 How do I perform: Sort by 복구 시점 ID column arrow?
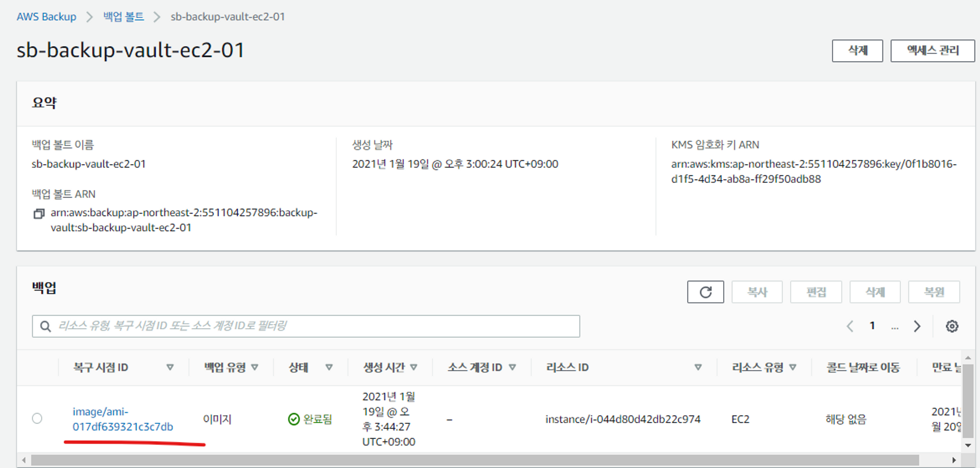(170, 367)
